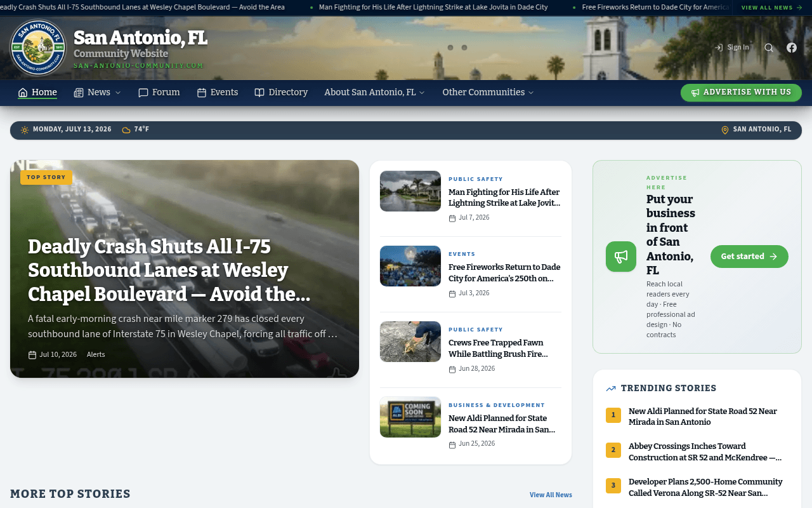
Task: Click the number 3 trending badge
Action: click(x=613, y=486)
